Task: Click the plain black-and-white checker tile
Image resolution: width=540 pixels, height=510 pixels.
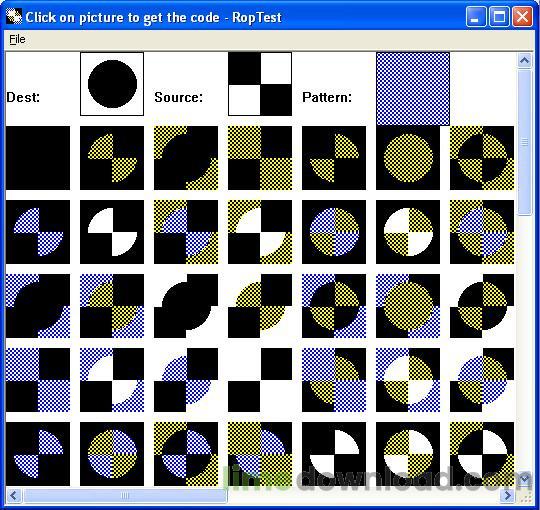Action: click(260, 380)
